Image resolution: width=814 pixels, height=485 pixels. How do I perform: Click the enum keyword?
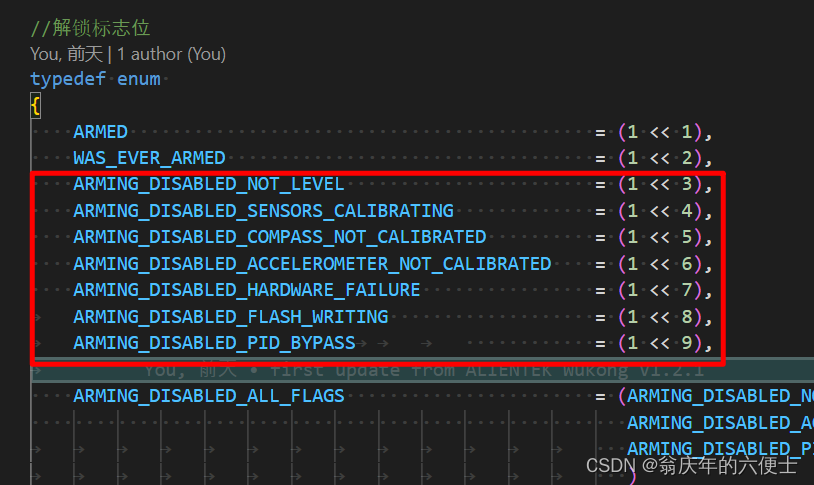pos(139,79)
